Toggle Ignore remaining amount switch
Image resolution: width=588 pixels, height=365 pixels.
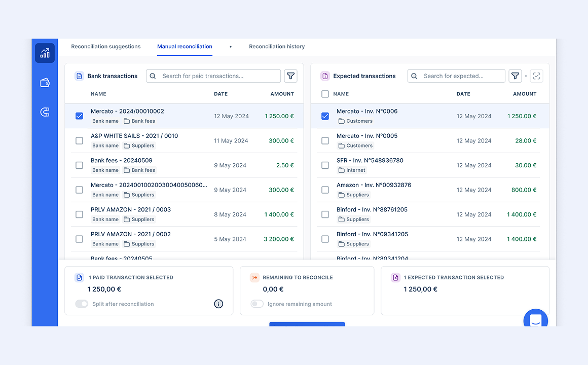tap(257, 304)
